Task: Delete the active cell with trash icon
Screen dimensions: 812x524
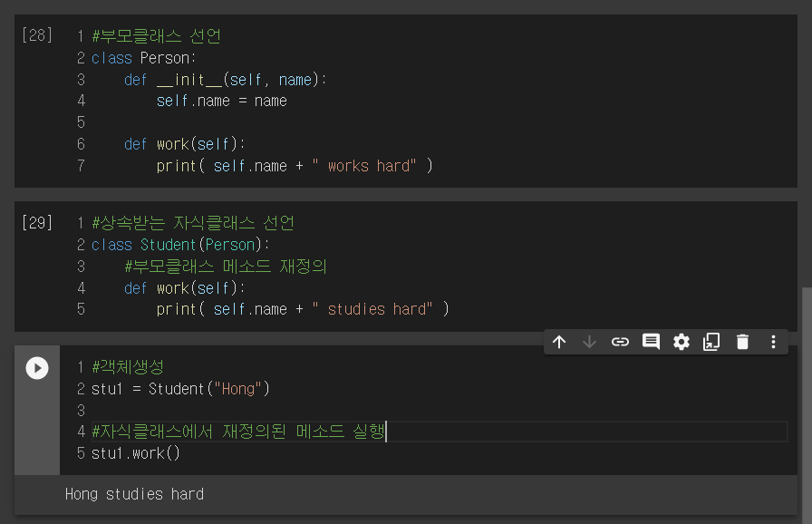Action: point(742,342)
